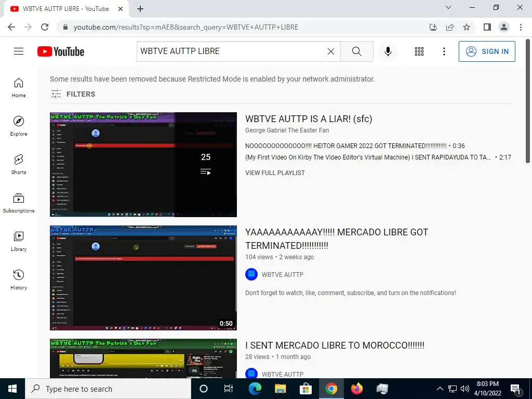
Task: Open Microsoft Store from the taskbar
Action: click(305, 389)
